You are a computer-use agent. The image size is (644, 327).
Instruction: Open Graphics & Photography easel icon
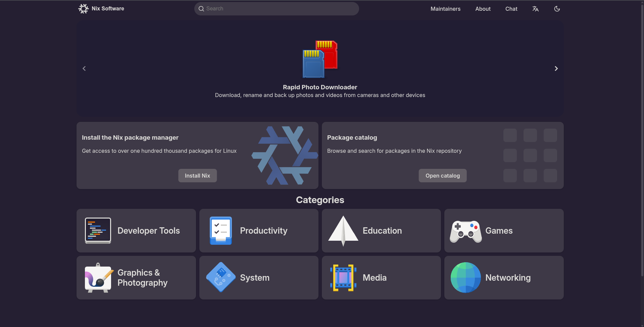98,278
